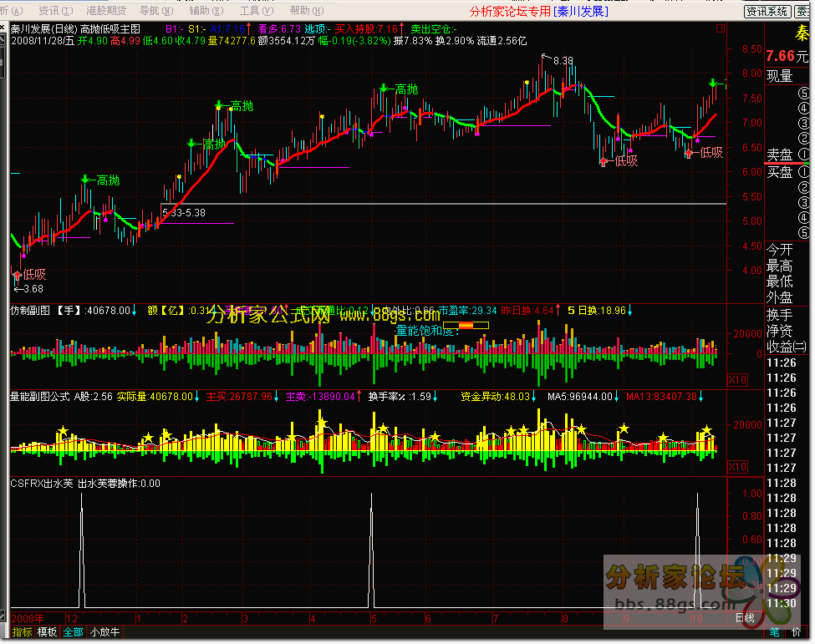Click the 7.66元 price readout
The image size is (815, 644).
pos(787,56)
